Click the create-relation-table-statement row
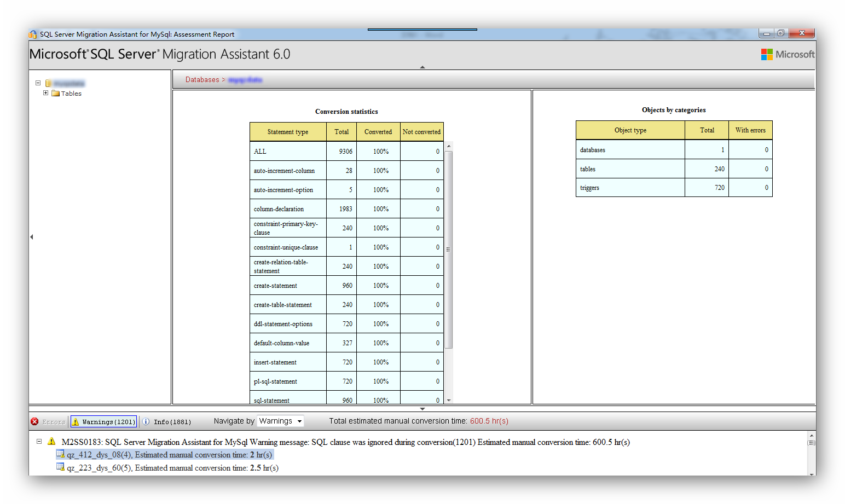845x504 pixels. coord(346,267)
